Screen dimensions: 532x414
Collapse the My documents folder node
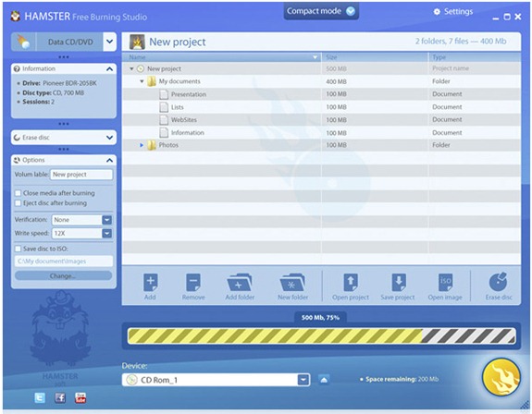(142, 81)
